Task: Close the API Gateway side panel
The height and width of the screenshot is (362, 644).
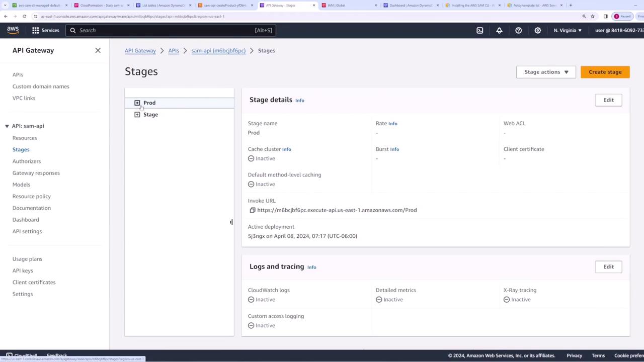Action: (x=98, y=50)
